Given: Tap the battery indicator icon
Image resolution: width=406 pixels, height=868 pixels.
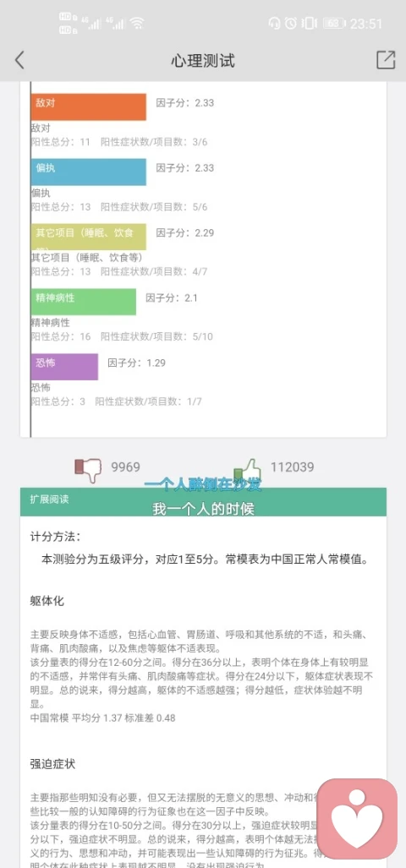Looking at the screenshot, I should [333, 24].
